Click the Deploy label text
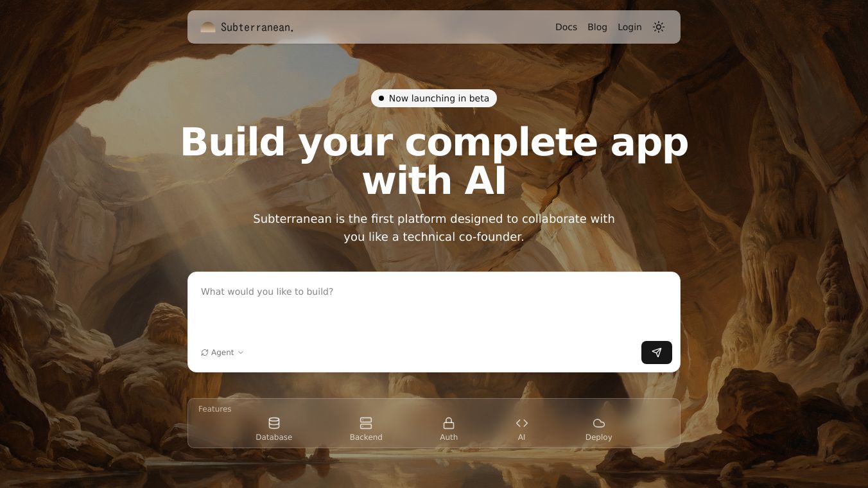 click(x=599, y=437)
